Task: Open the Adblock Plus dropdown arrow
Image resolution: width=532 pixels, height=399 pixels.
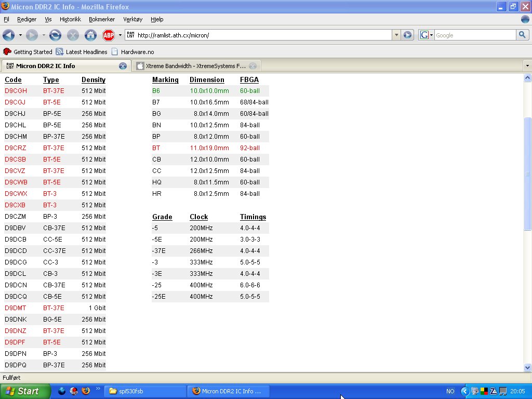Action: pos(120,35)
